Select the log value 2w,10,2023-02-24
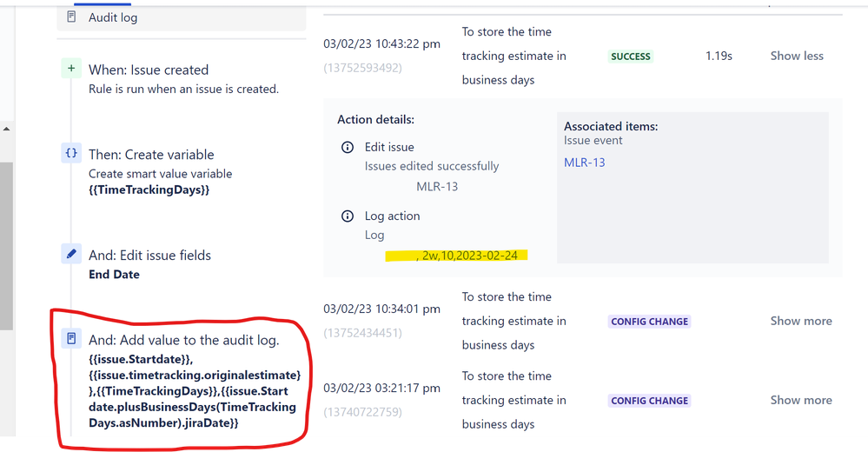This screenshot has height=452, width=868. point(469,256)
